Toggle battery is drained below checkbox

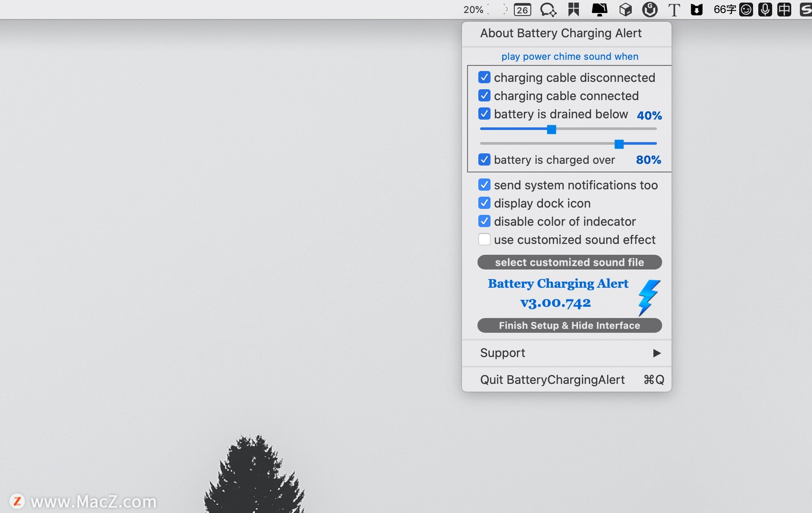coord(484,114)
